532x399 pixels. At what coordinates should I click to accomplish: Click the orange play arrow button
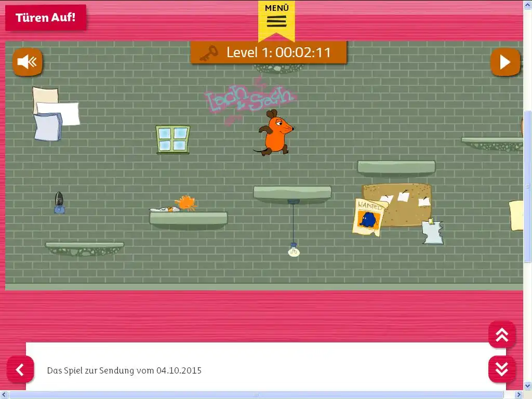(505, 62)
